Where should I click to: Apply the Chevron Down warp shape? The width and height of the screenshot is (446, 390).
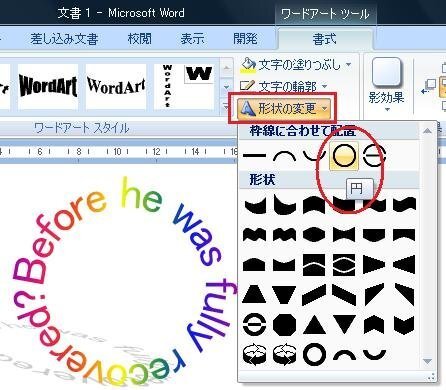click(x=404, y=324)
